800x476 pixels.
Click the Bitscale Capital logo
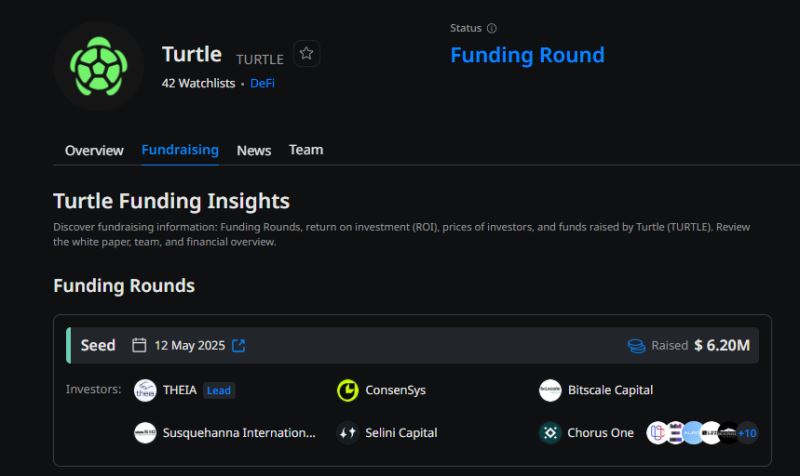pos(550,390)
